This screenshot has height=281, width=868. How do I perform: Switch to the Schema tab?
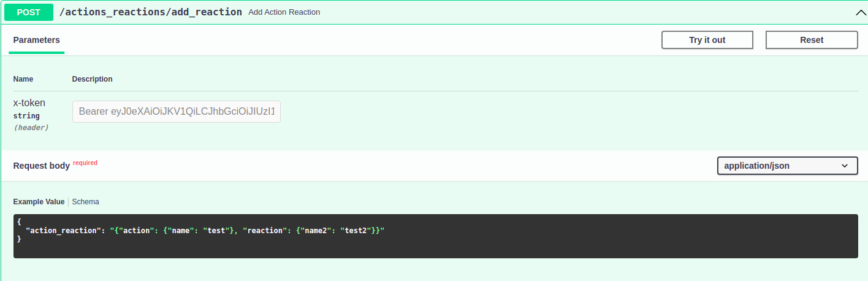click(x=86, y=202)
